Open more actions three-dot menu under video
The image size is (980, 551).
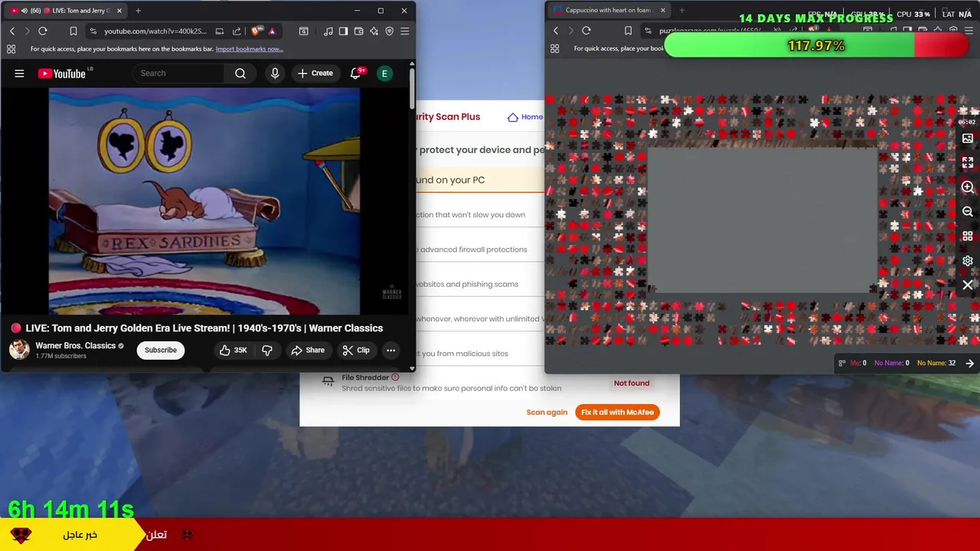(x=390, y=350)
